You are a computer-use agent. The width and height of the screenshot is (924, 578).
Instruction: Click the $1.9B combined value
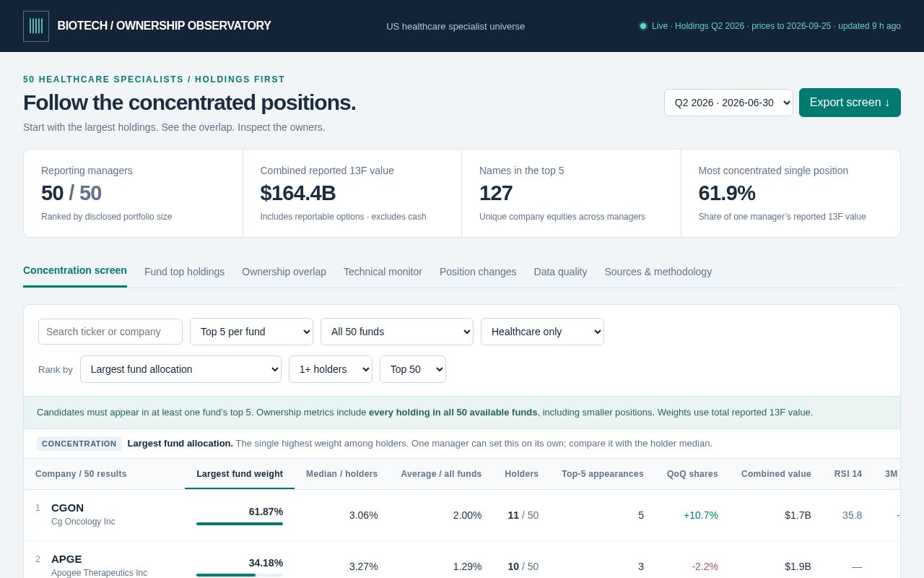798,566
